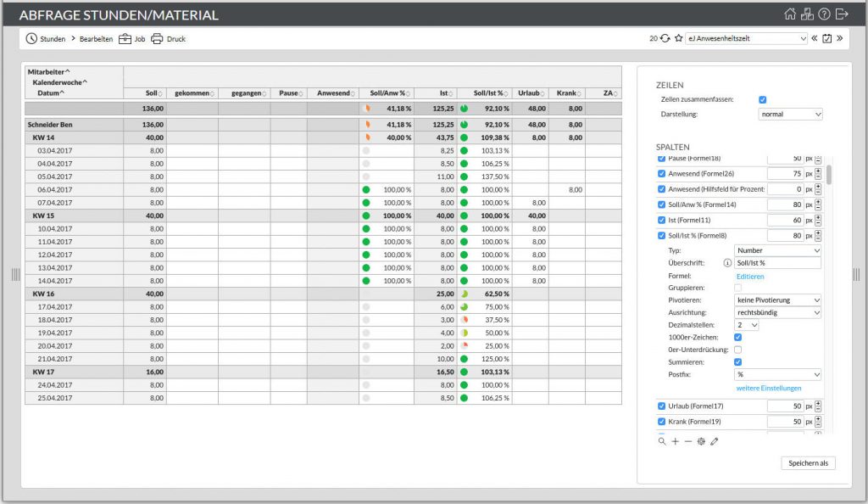Click the Editieren formula link
The image size is (868, 504).
click(750, 277)
